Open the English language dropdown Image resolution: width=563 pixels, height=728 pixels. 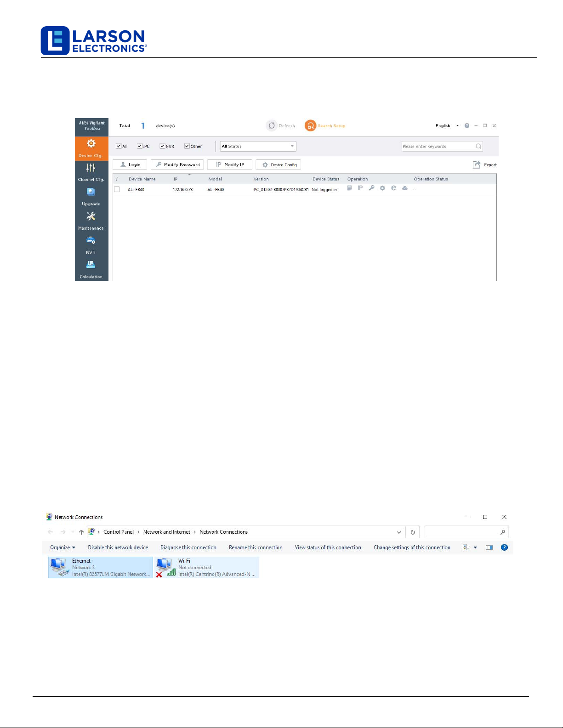point(447,126)
